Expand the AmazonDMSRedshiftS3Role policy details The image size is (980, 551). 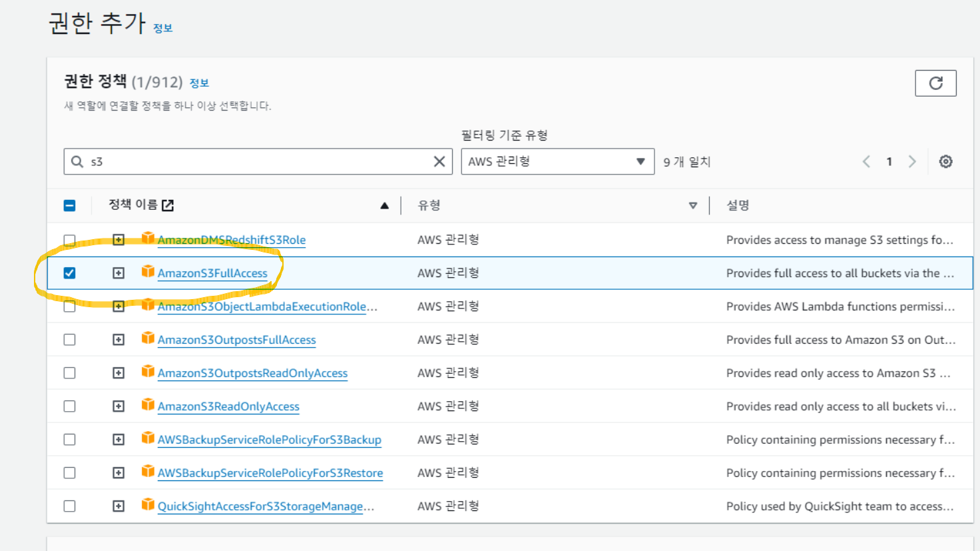point(119,240)
